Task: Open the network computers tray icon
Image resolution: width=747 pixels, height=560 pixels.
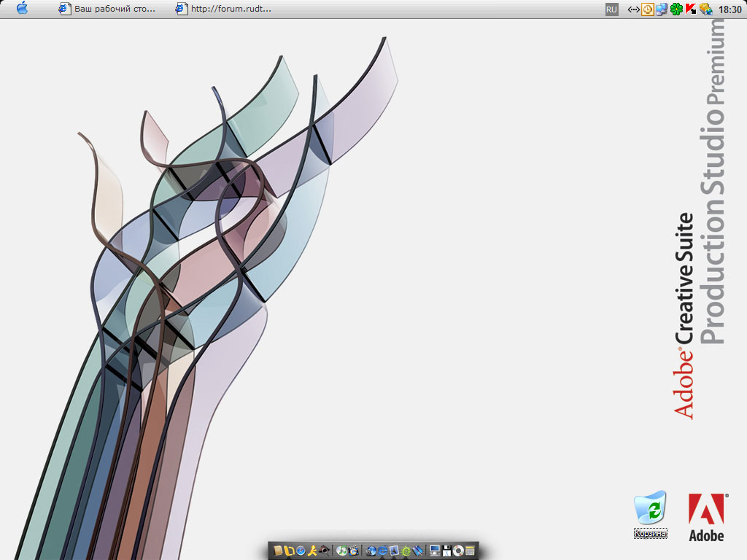Action: pyautogui.click(x=662, y=9)
